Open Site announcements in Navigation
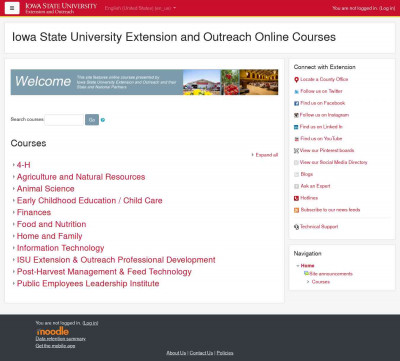This screenshot has width=400, height=361. [331, 274]
